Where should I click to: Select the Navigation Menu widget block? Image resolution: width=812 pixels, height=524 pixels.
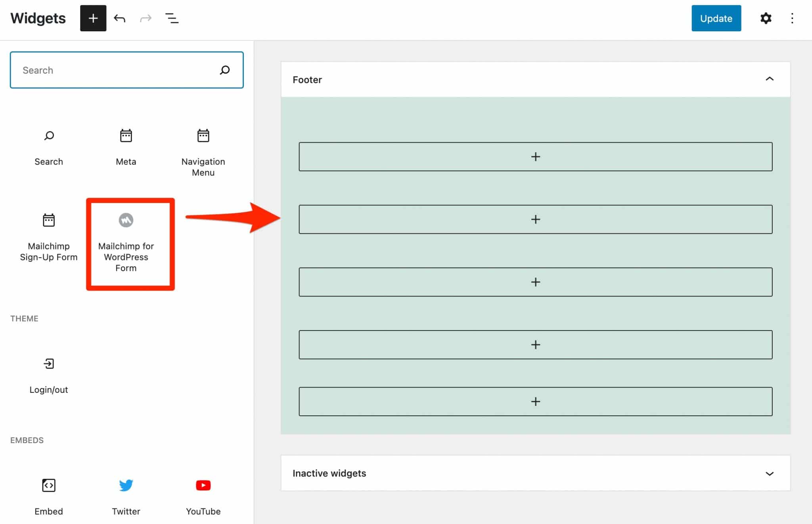click(x=203, y=153)
